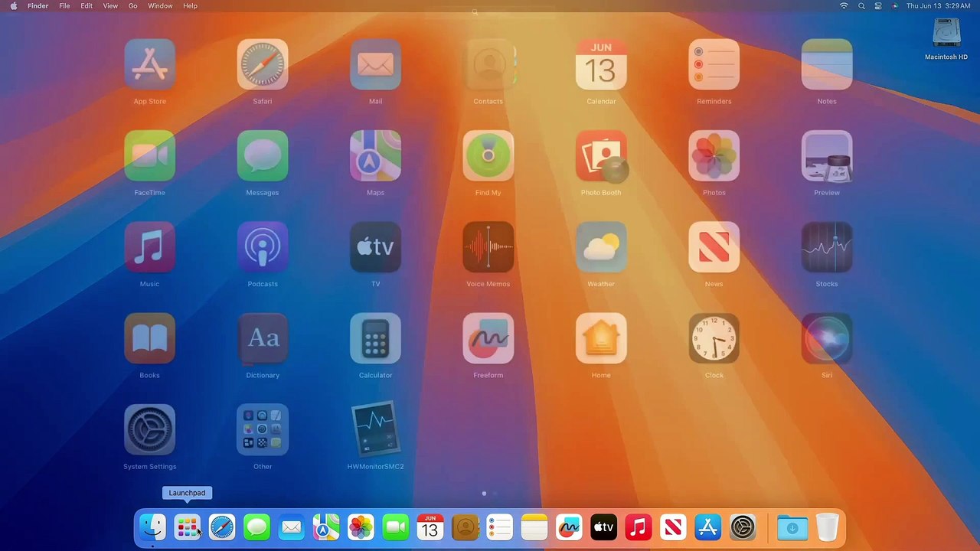
Task: Click Finder in the Dock
Action: pyautogui.click(x=152, y=527)
